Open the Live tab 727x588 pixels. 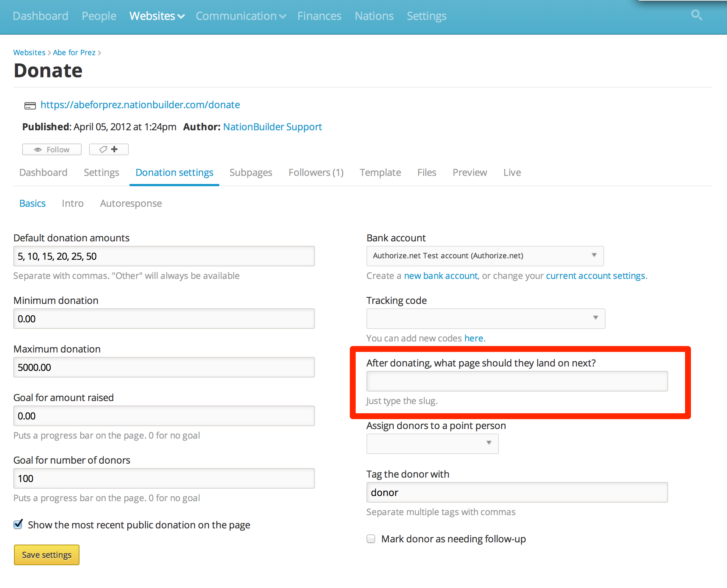pos(512,172)
